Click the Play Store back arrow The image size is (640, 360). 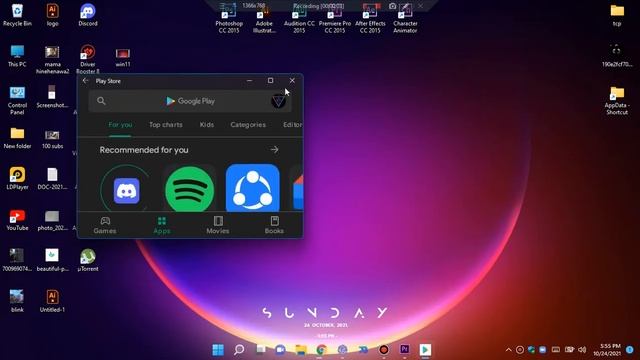(85, 81)
